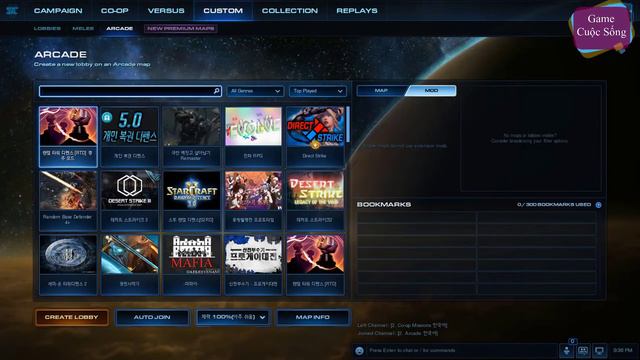Switch to Lobbies sub-tab
Screen dimensions: 640x360
47,29
